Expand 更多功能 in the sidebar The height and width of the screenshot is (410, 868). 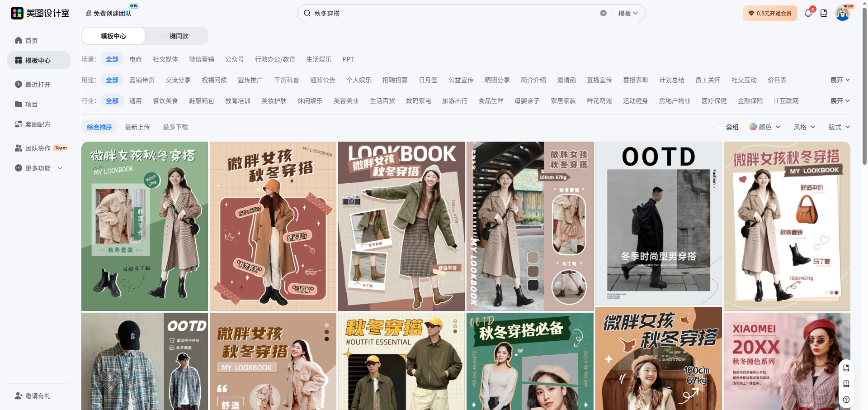tap(39, 168)
